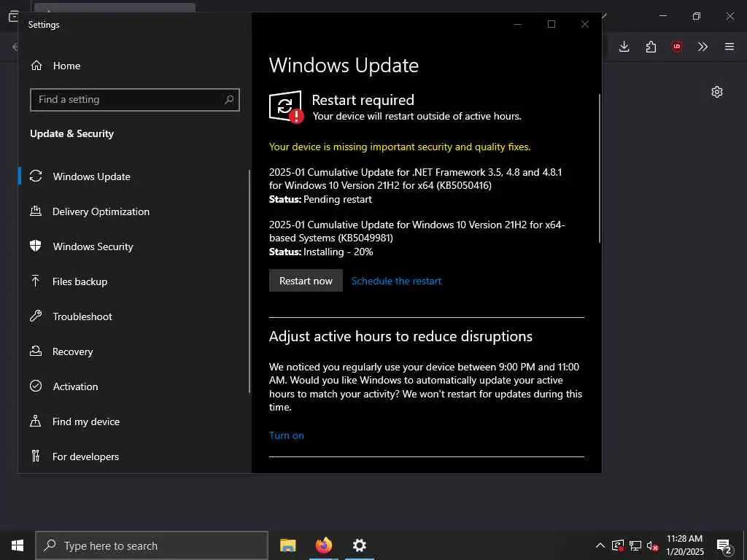Click the Recovery icon in sidebar
This screenshot has width=747, height=560.
(x=36, y=351)
